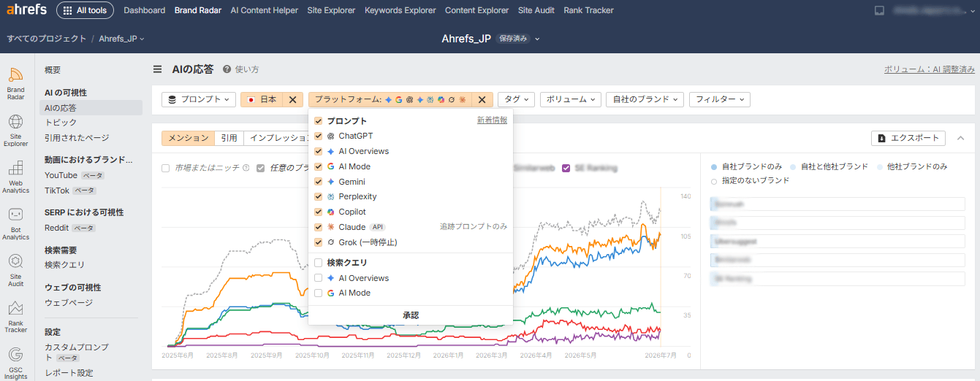Open Content Explorer in navigation

[476, 10]
